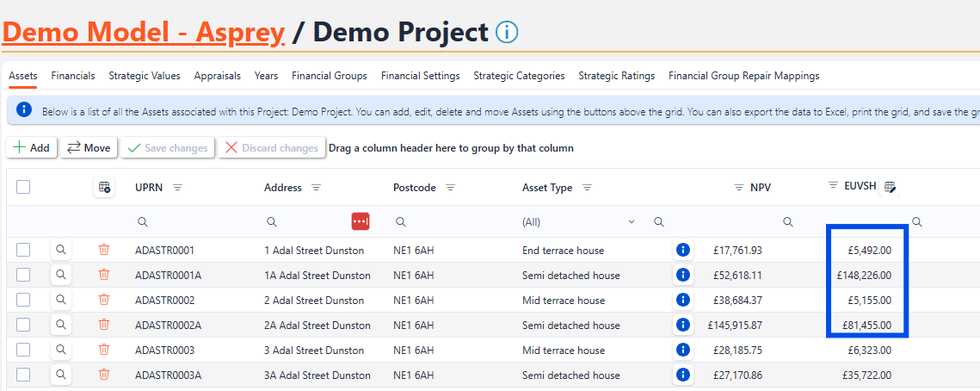Toggle the select-all checkbox in grid header

23,187
